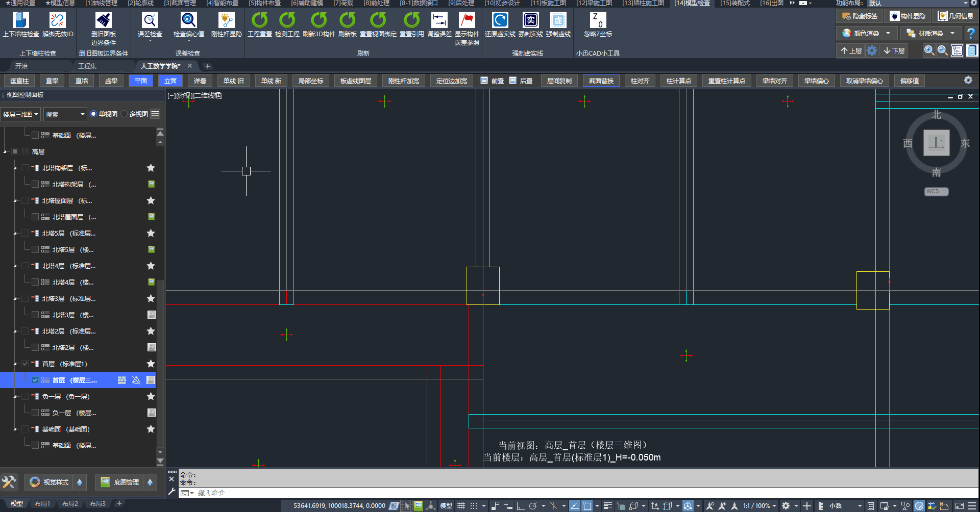The height and width of the screenshot is (512, 980).
Task: Open the 颜色渲染 dropdown arrow
Action: [888, 34]
